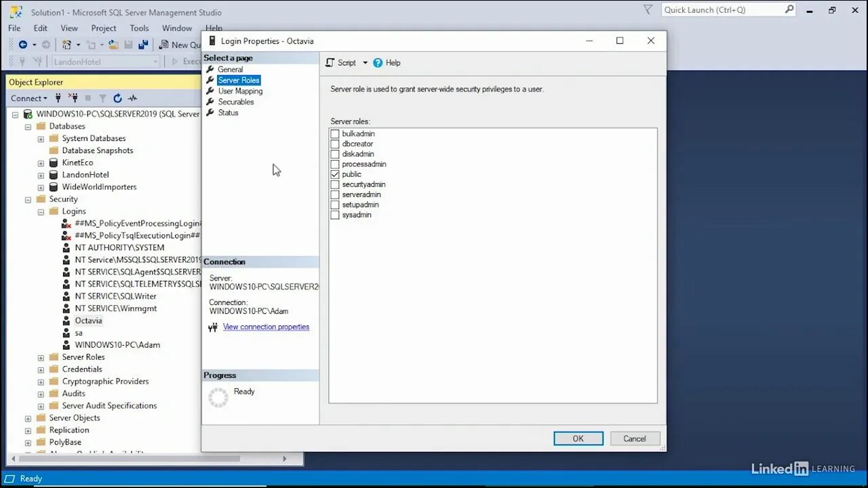The width and height of the screenshot is (868, 488).
Task: Check the sysadmin server role
Action: point(335,215)
